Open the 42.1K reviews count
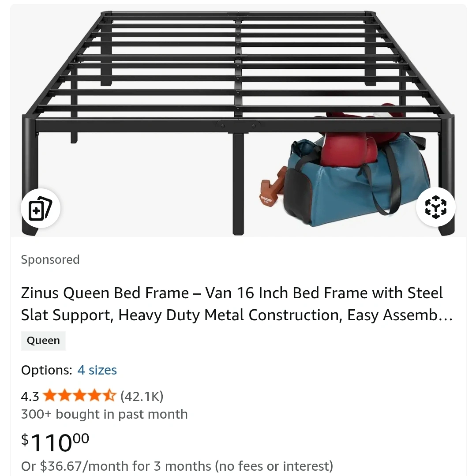The width and height of the screenshot is (476, 476). point(142,397)
